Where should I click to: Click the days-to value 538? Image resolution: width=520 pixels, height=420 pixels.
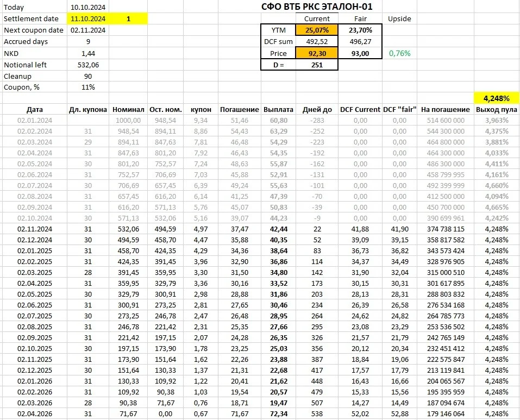pyautogui.click(x=317, y=413)
